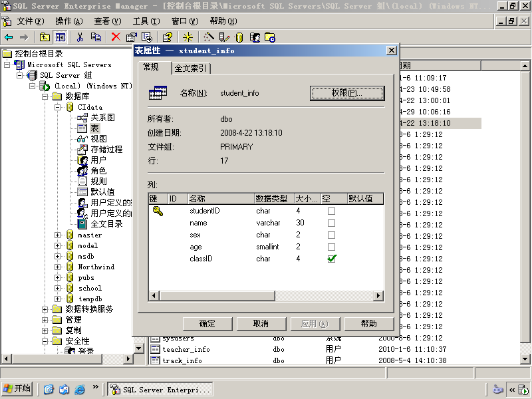Open the 文件(F) menu
Viewport: 532px width, 399px height.
[31, 21]
